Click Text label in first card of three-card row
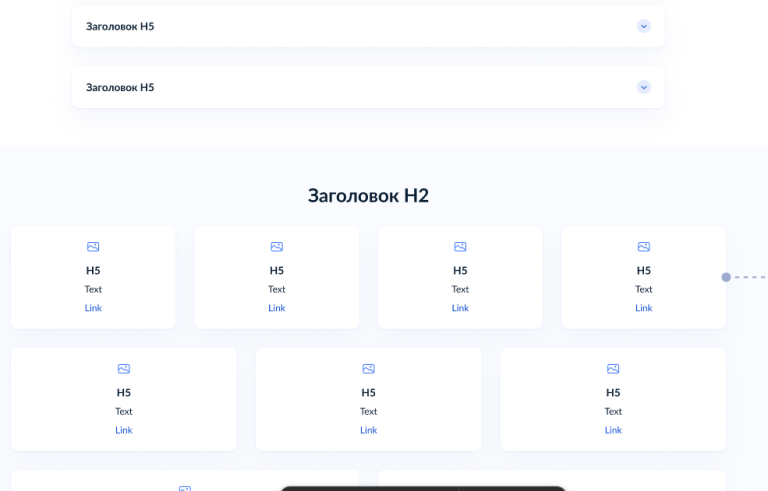This screenshot has height=491, width=768. [124, 411]
